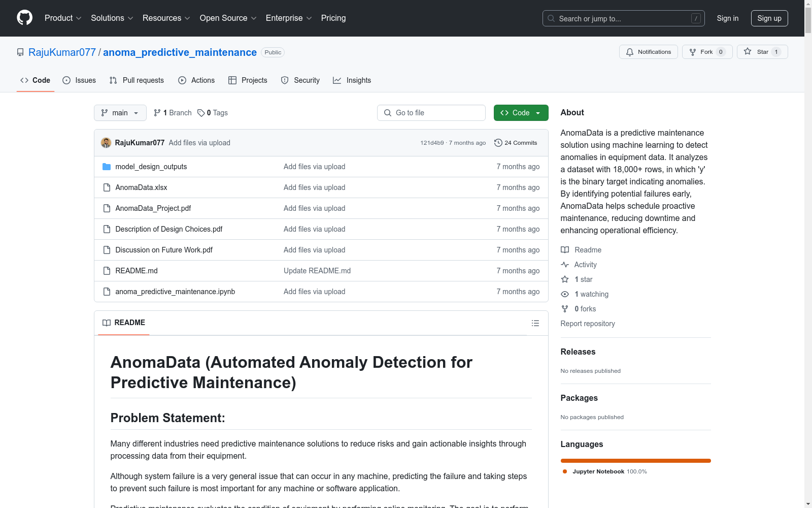
Task: Open the Product menu dropdown
Action: [63, 18]
